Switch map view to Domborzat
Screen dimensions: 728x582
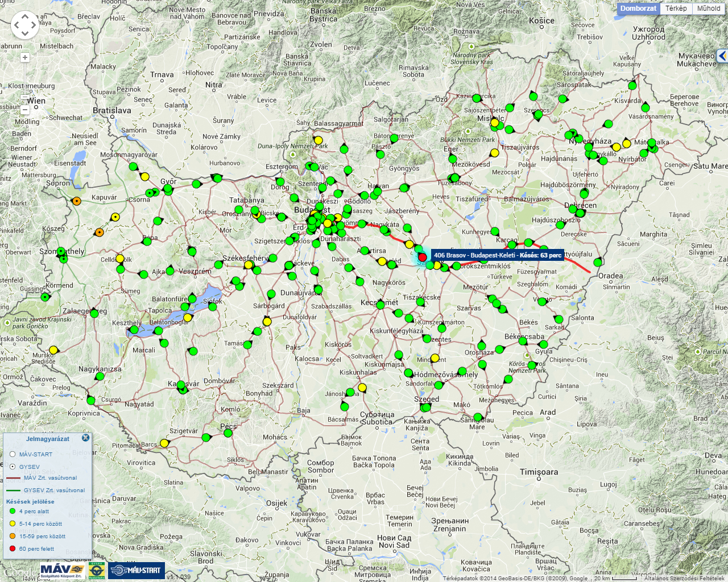[x=638, y=9]
